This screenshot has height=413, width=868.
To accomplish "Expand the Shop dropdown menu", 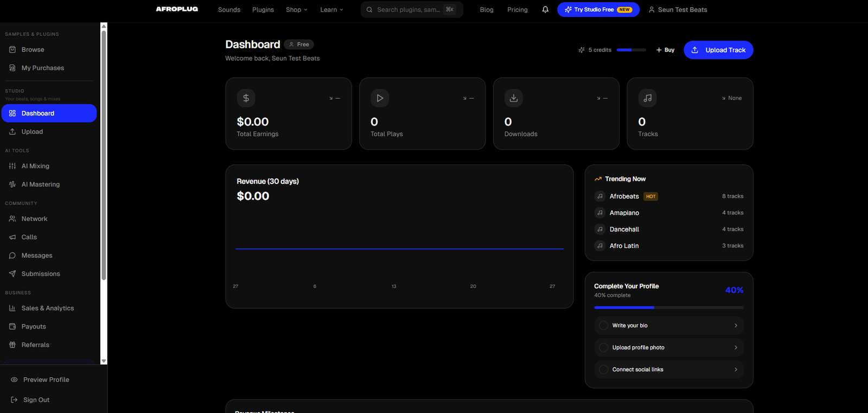I will [x=296, y=10].
